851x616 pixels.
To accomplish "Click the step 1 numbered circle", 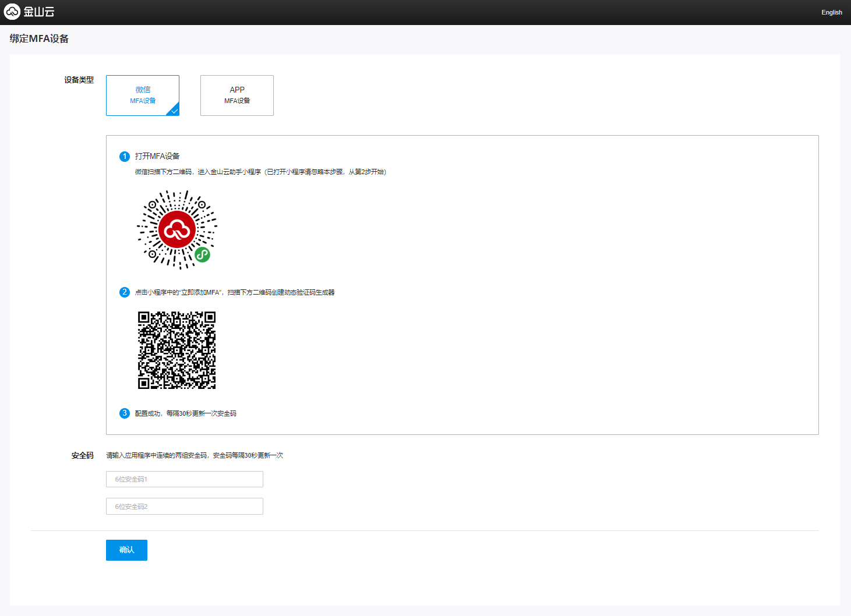I will tap(125, 157).
